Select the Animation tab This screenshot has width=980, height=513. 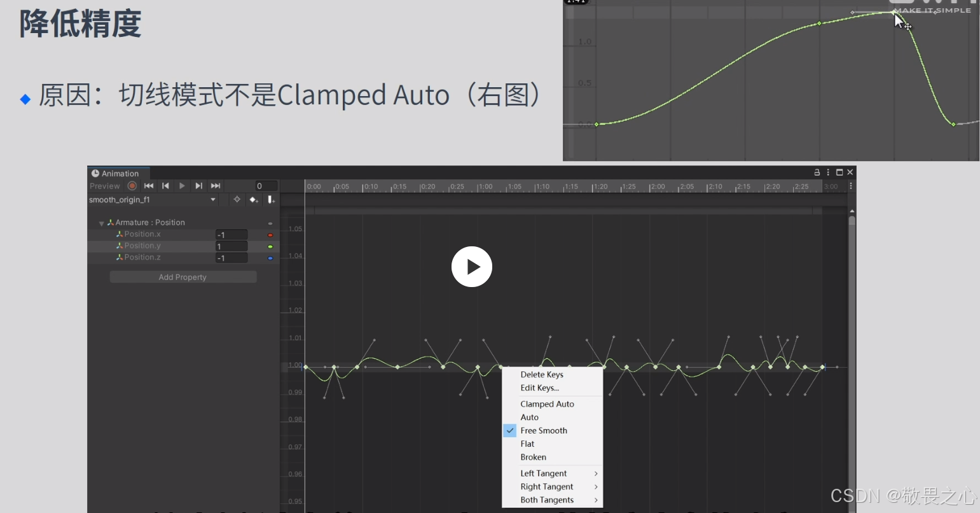coord(118,173)
